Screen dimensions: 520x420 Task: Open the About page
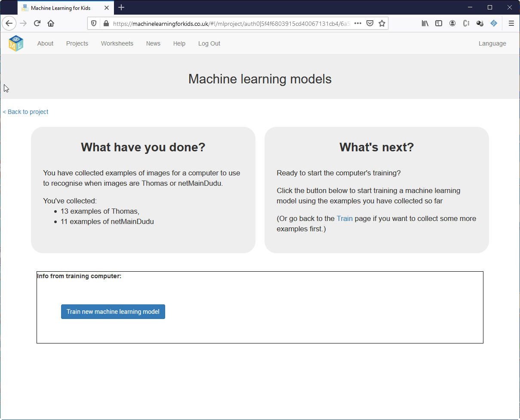pyautogui.click(x=45, y=43)
